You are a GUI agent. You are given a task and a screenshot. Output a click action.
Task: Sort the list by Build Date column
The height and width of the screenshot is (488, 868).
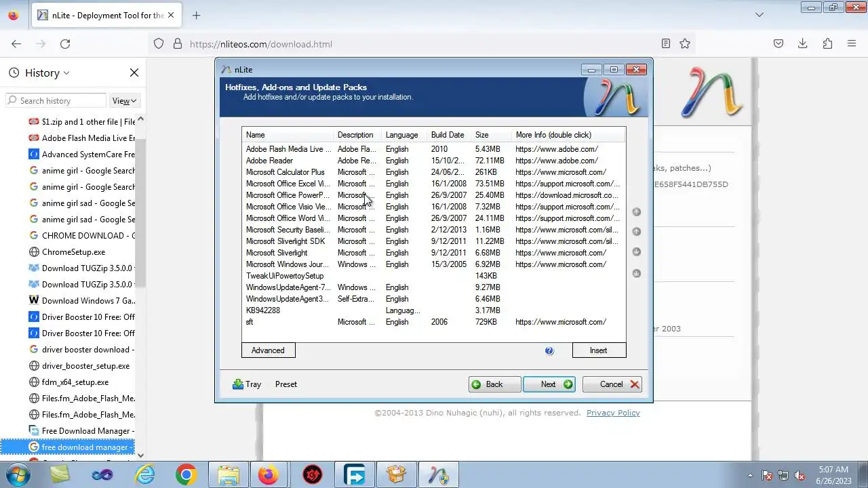[450, 135]
